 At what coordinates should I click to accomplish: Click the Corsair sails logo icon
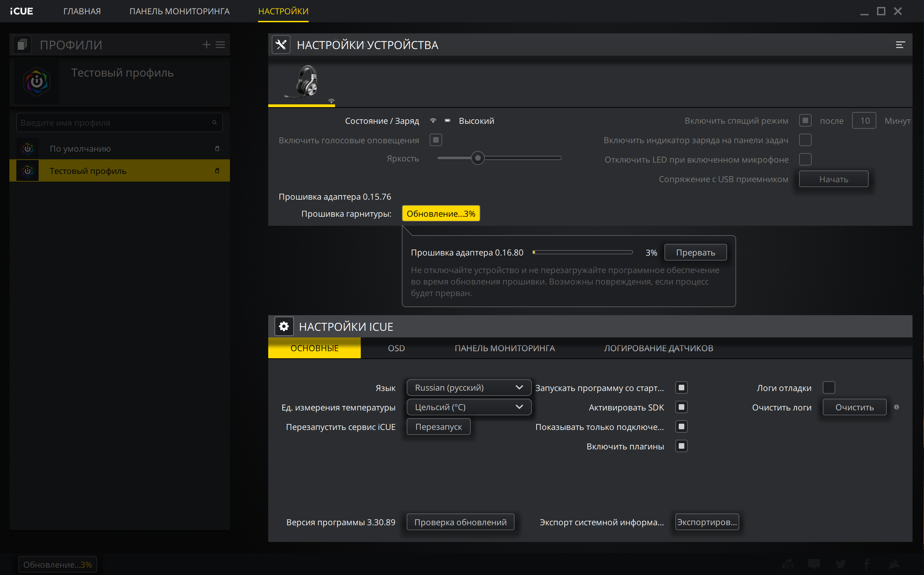(x=894, y=564)
